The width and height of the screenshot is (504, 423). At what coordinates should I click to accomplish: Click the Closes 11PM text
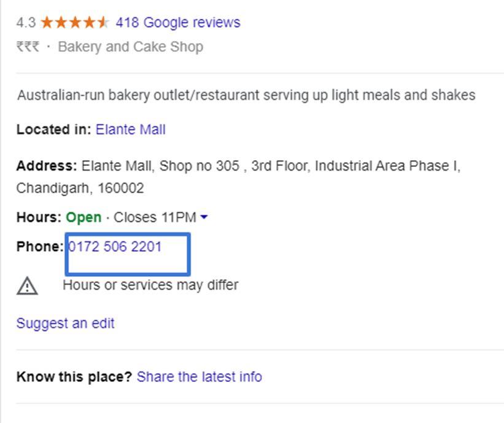click(x=155, y=217)
